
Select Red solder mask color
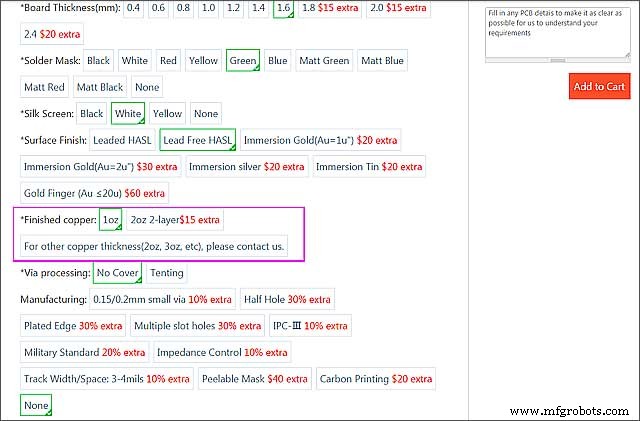pyautogui.click(x=168, y=61)
